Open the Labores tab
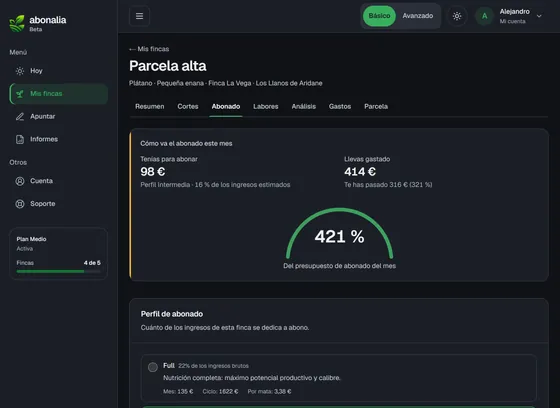This screenshot has height=408, width=560. pyautogui.click(x=266, y=106)
